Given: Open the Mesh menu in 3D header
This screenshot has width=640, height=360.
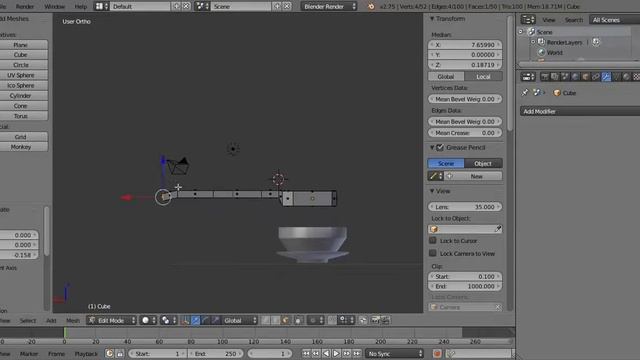Looking at the screenshot, I should 73,320.
